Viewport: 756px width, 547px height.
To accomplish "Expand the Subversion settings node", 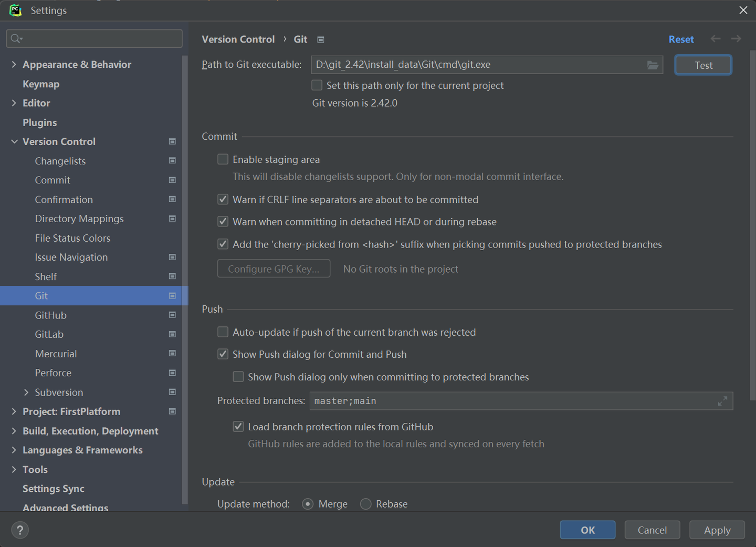I will pyautogui.click(x=26, y=393).
